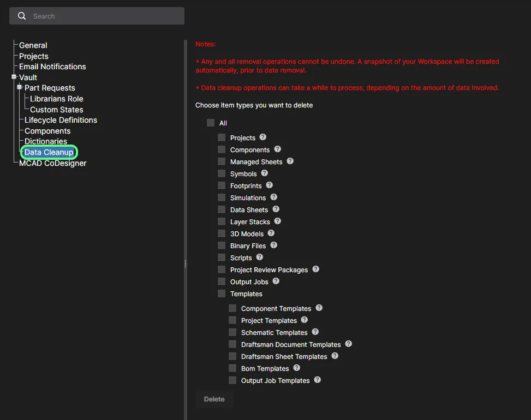Show help for Layer Stacks
The height and width of the screenshot is (420, 531).
click(x=278, y=221)
